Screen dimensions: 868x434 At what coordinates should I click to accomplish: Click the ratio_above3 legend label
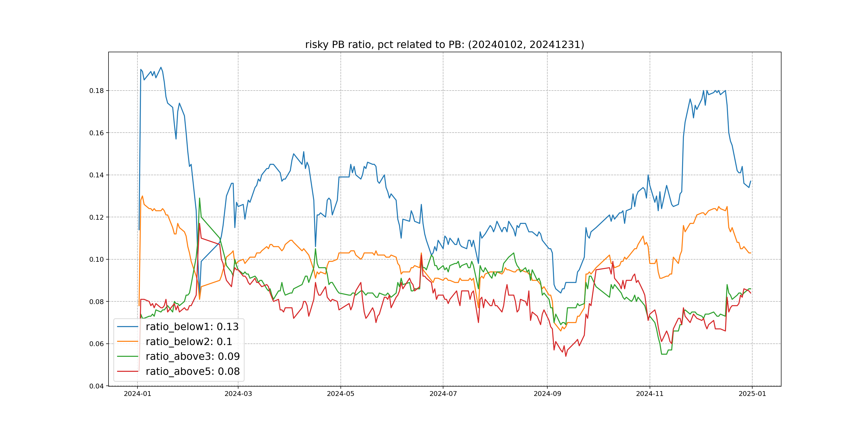tap(192, 356)
